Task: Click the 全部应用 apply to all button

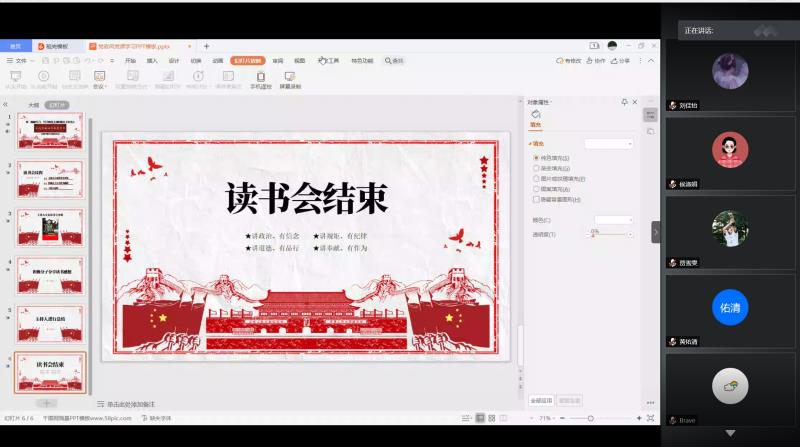Action: (x=541, y=401)
